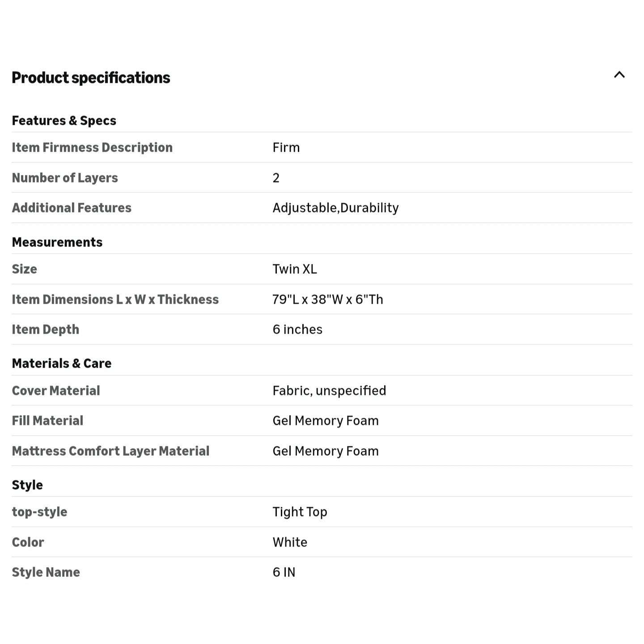Select the Tight Top style value
644x644 pixels.
coord(300,512)
